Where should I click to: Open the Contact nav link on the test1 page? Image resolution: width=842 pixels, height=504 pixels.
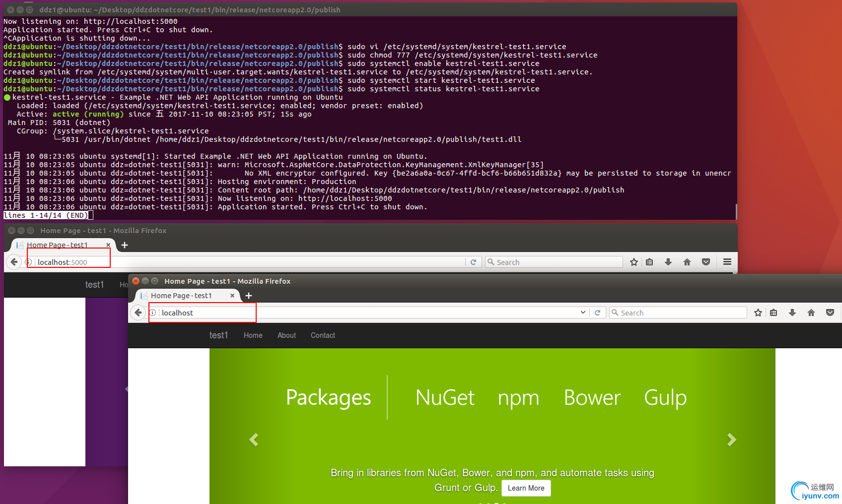coord(323,335)
